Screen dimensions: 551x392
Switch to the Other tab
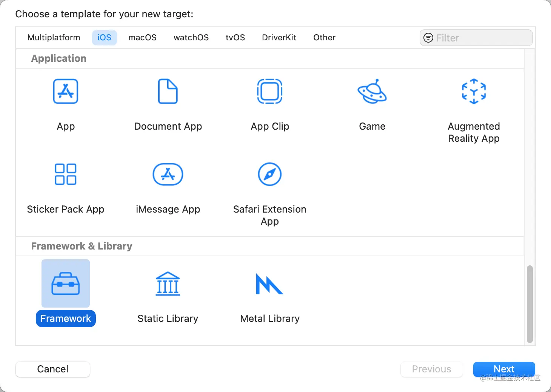(x=325, y=38)
